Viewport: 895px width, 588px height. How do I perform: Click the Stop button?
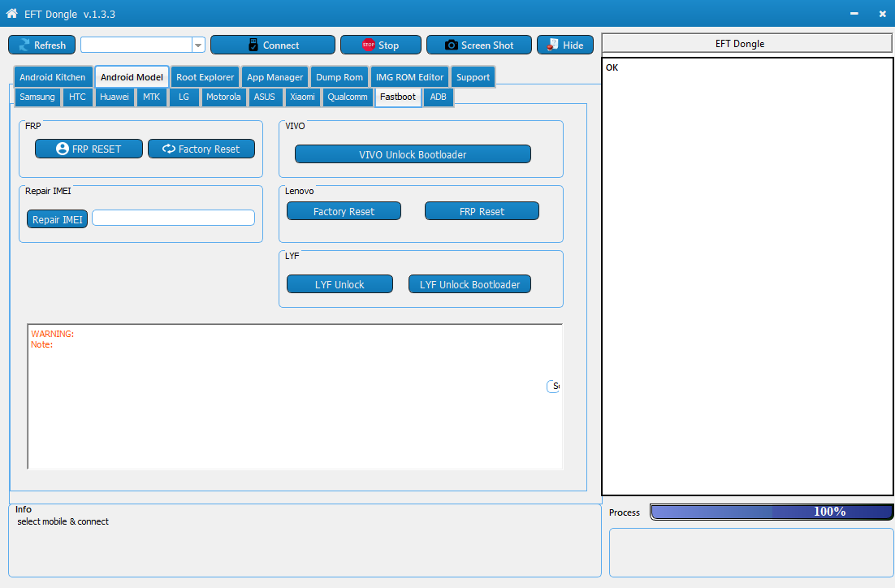tap(381, 45)
